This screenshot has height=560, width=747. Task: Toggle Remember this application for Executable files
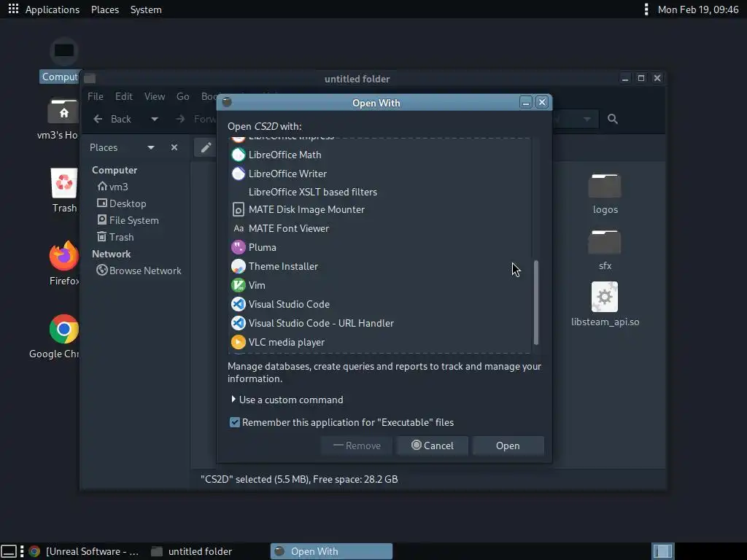341,422
